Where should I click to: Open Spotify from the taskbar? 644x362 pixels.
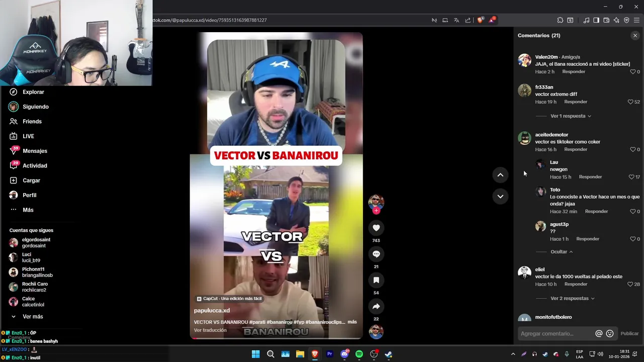click(x=359, y=354)
